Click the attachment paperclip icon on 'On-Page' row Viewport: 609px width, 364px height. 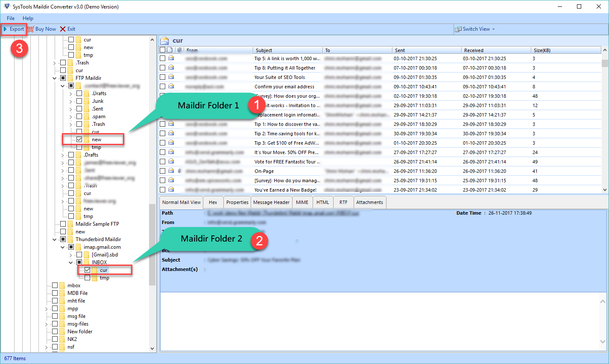(x=179, y=171)
